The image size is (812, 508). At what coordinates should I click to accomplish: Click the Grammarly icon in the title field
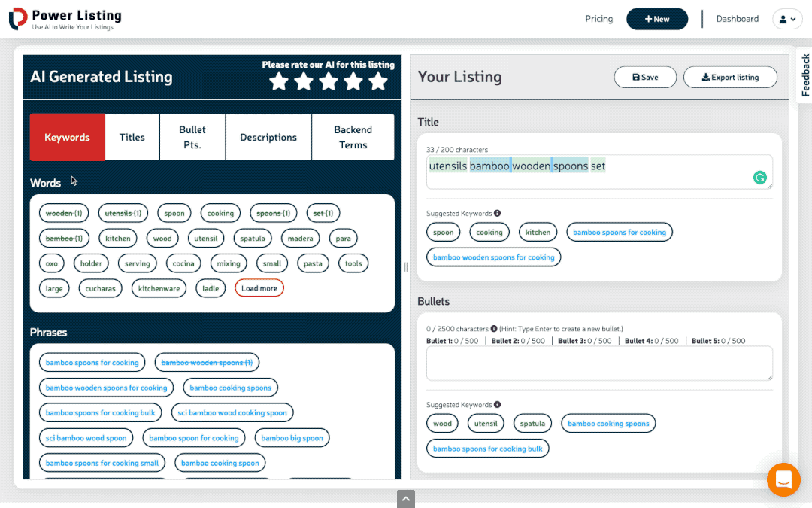(760, 178)
